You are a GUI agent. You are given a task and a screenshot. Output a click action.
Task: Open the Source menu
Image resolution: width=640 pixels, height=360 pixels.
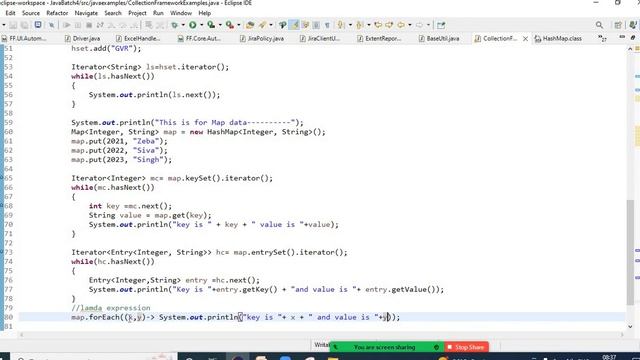31,13
